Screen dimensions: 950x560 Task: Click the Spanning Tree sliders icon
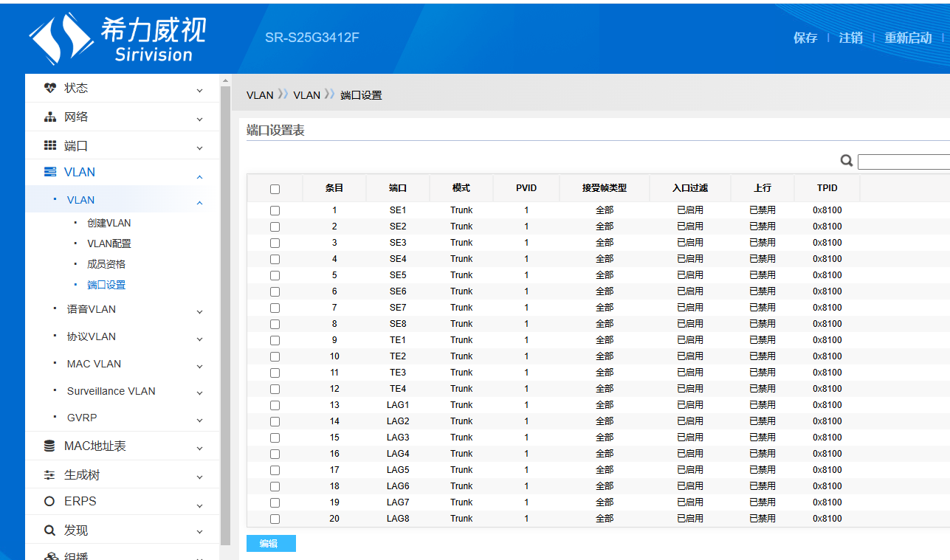(50, 475)
